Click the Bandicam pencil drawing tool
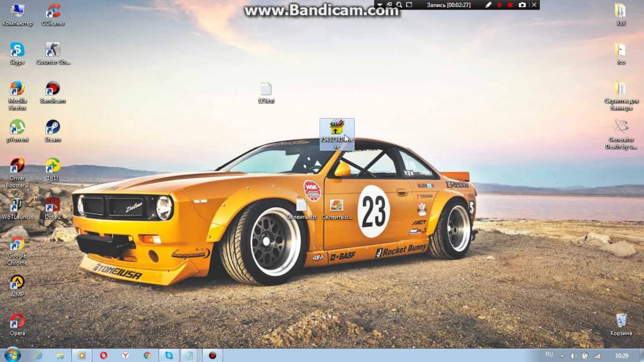The image size is (644, 362). 488,5
